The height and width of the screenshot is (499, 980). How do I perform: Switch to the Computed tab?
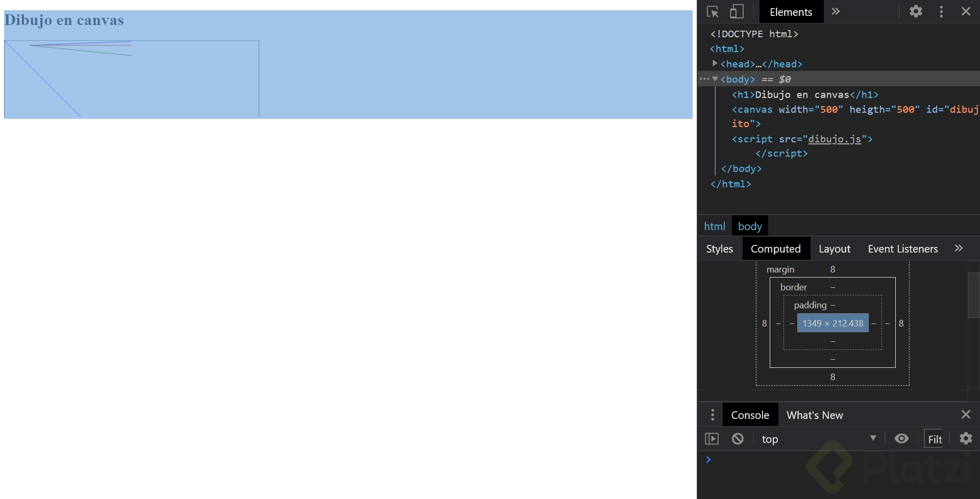(775, 248)
